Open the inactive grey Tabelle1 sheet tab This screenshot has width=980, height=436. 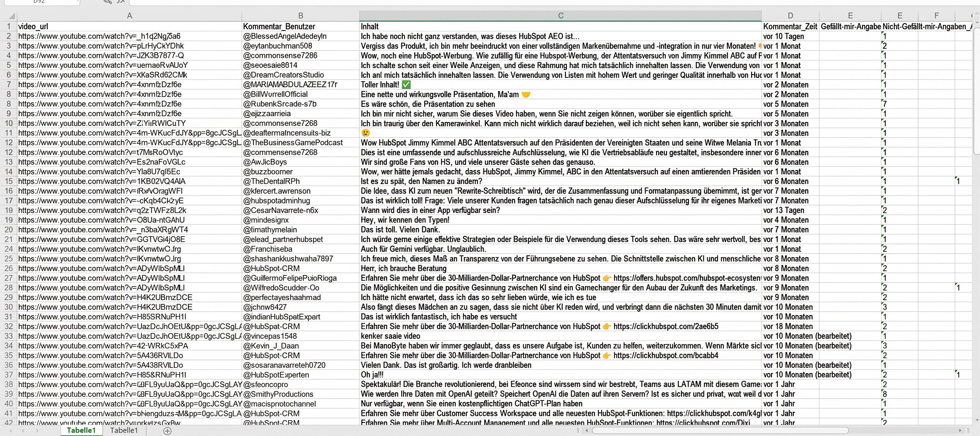coord(124,430)
